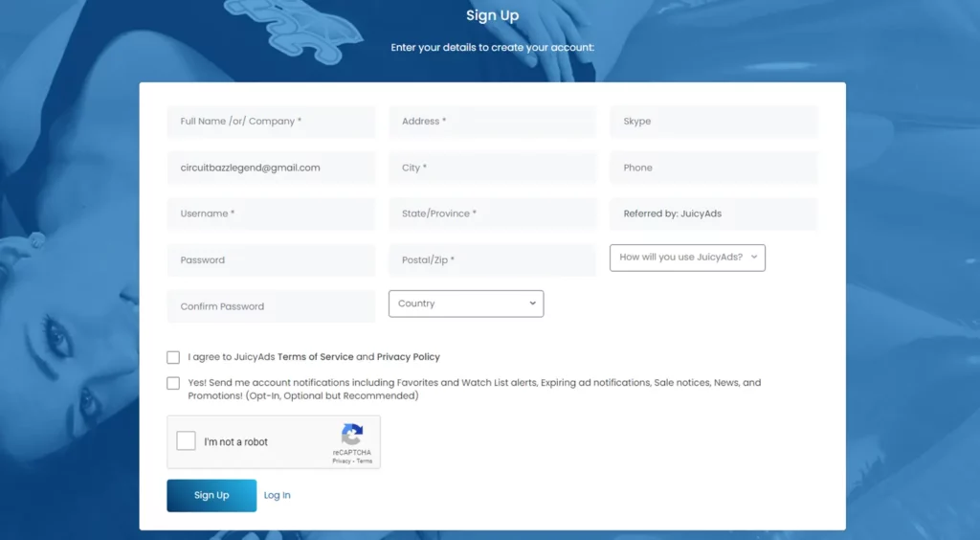
Task: Click the reCAPTCHA logo icon
Action: click(x=352, y=435)
